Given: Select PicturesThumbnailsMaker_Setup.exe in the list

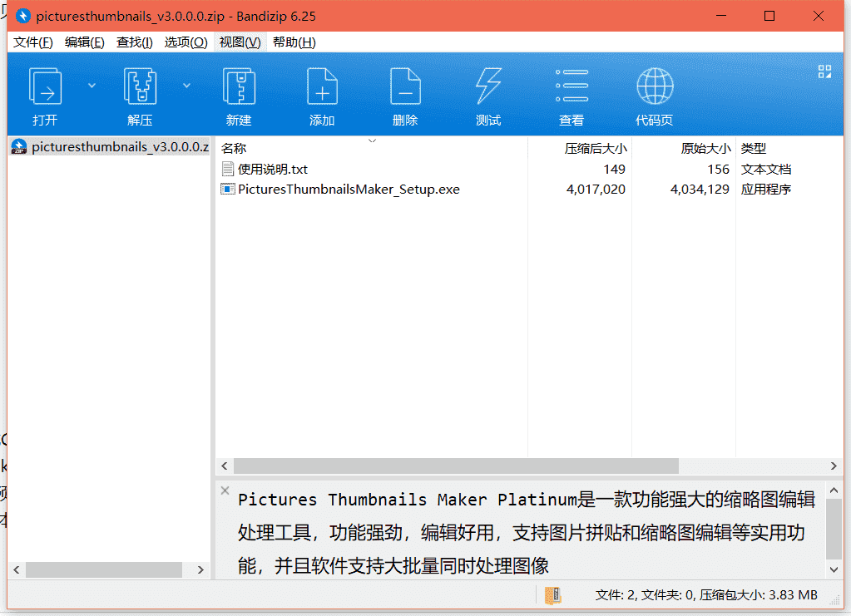Looking at the screenshot, I should tap(349, 190).
